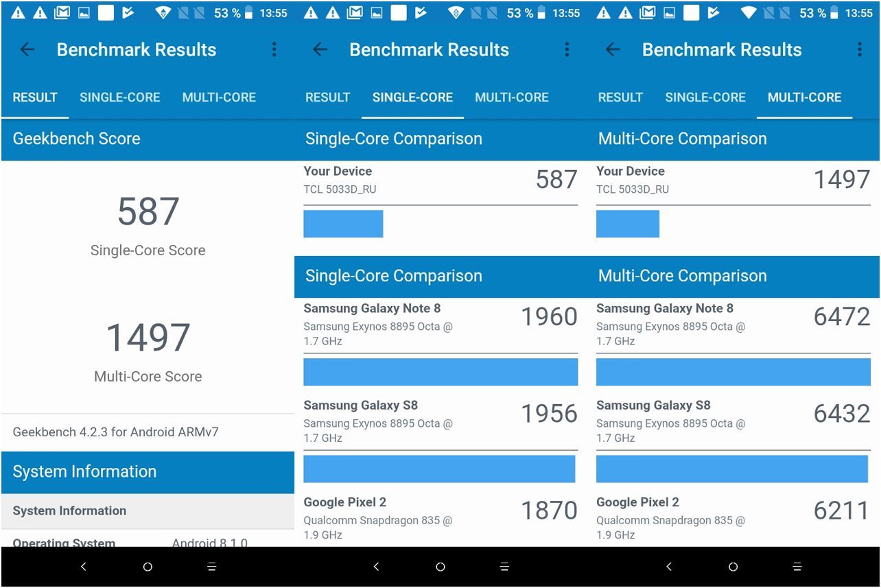Click the blue score bar under Your Device
The width and height of the screenshot is (881, 588).
343,224
